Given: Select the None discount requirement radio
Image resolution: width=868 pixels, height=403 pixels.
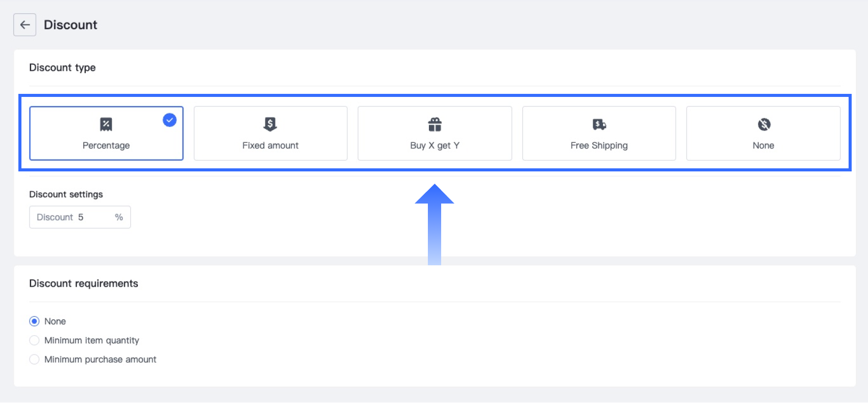Looking at the screenshot, I should pyautogui.click(x=34, y=321).
